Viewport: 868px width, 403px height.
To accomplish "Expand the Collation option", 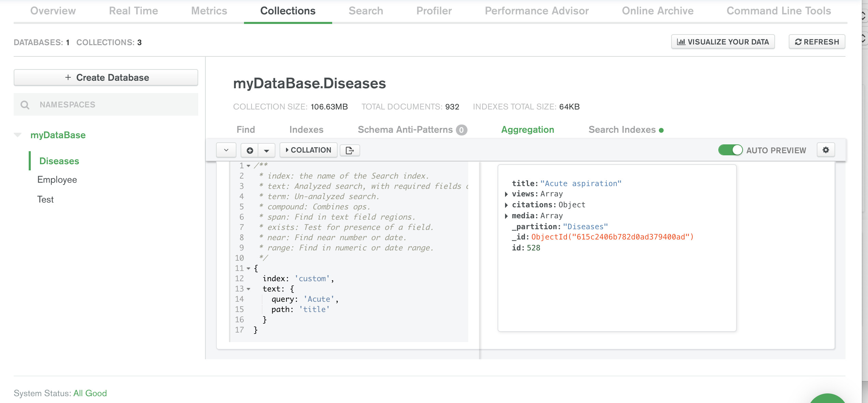I will (x=308, y=150).
